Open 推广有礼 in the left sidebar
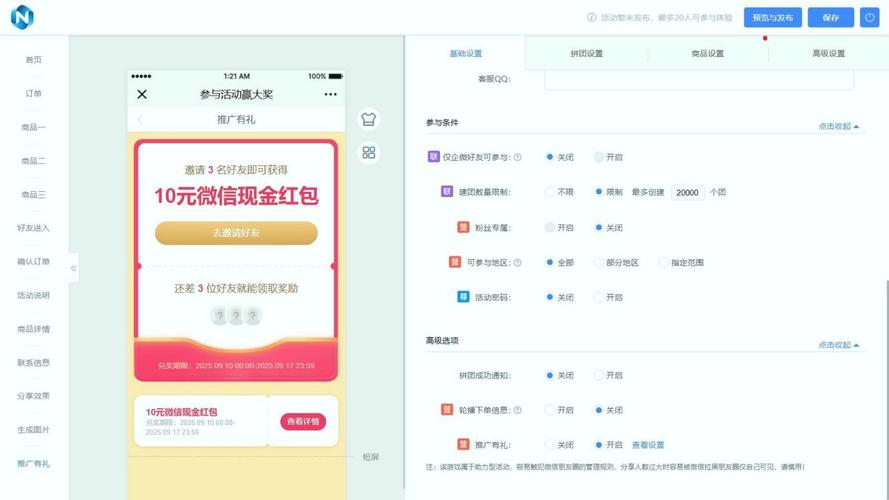Viewport: 889px width, 500px height. tap(33, 463)
